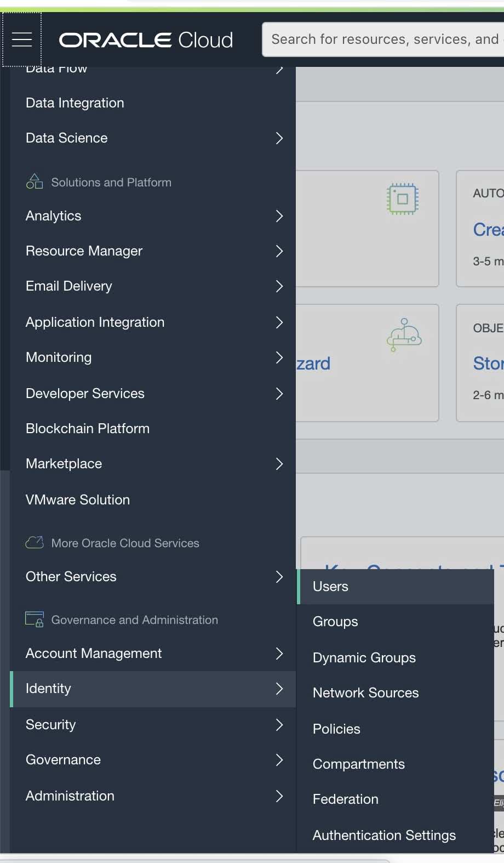
Task: Expand Account Management submenu chevron
Action: (279, 654)
